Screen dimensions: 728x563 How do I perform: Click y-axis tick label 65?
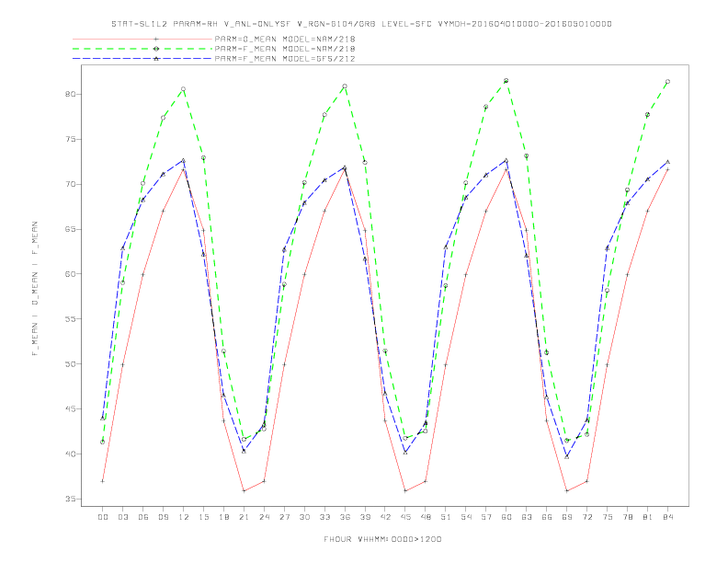point(70,229)
